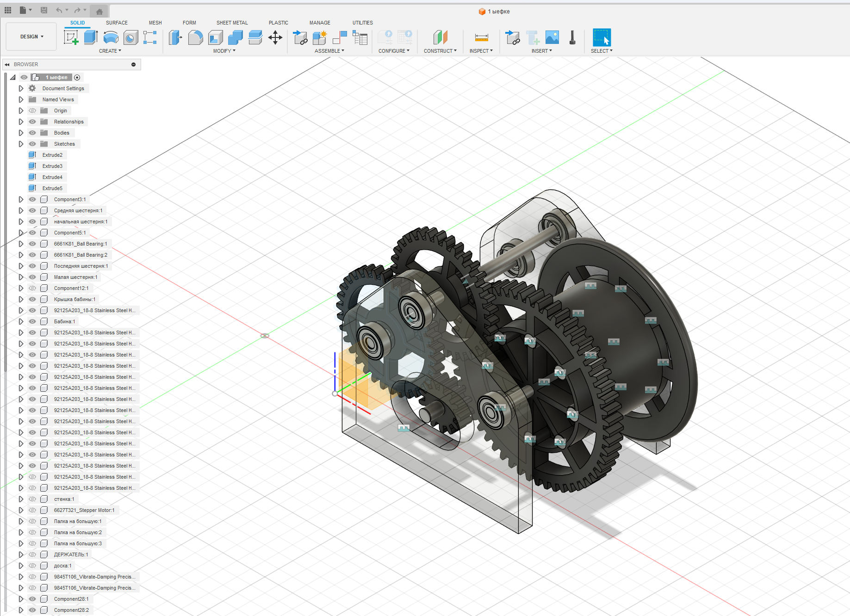This screenshot has width=850, height=616.
Task: Choose the Hole tool icon
Action: 130,37
